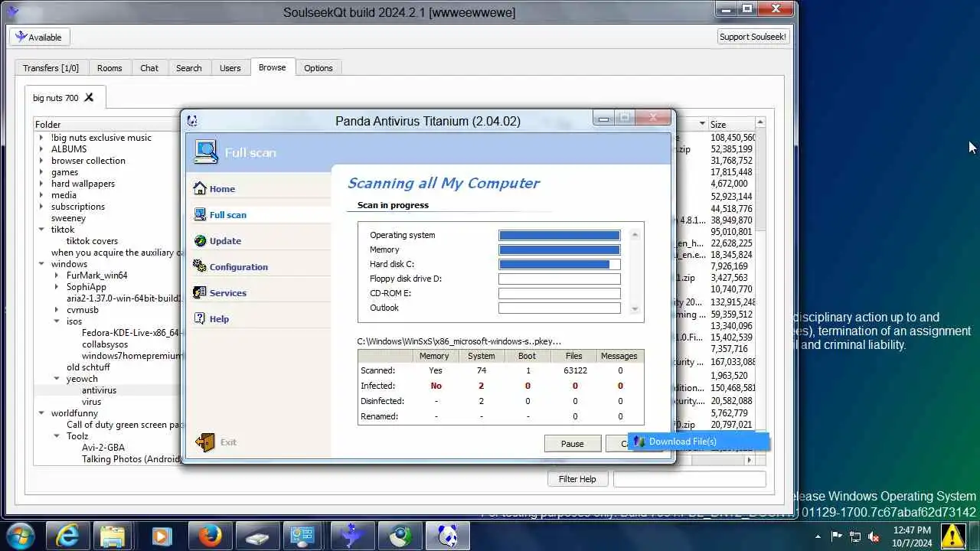Collapse the windows folder
This screenshot has width=980, height=551.
tap(41, 264)
